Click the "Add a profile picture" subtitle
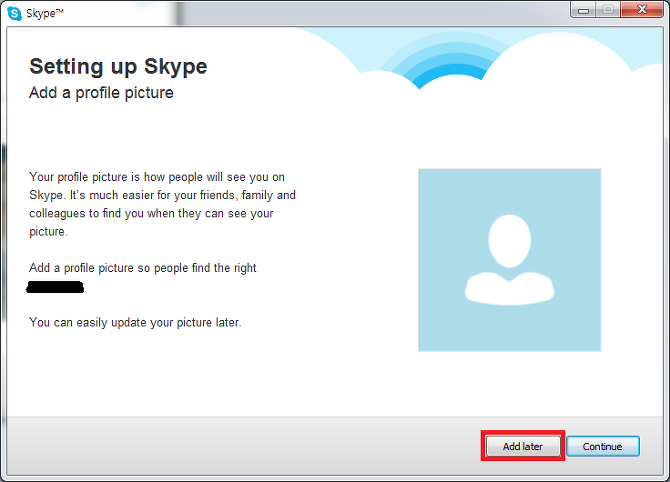This screenshot has height=482, width=670. click(101, 93)
